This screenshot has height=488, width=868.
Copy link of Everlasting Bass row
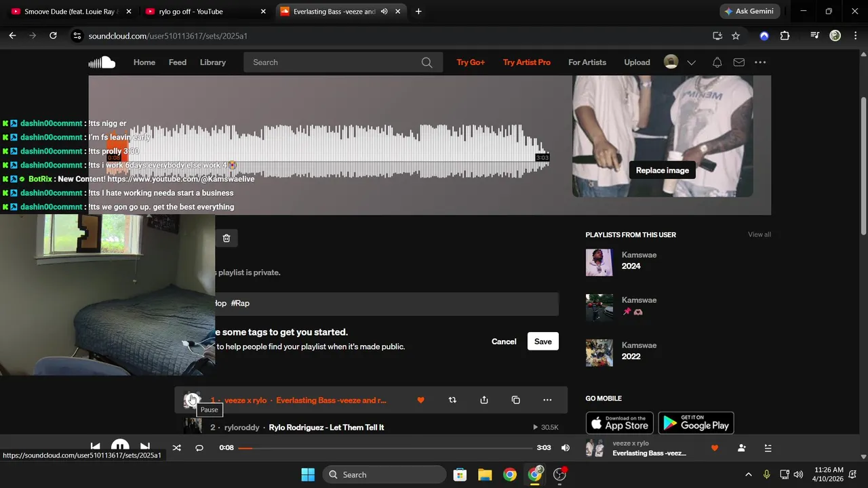click(515, 400)
